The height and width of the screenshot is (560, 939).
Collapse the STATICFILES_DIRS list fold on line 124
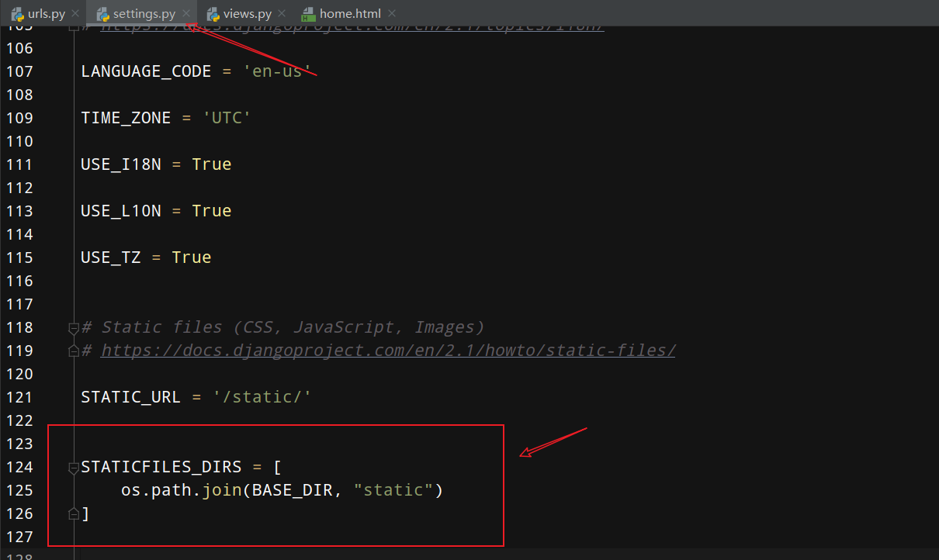pos(74,467)
